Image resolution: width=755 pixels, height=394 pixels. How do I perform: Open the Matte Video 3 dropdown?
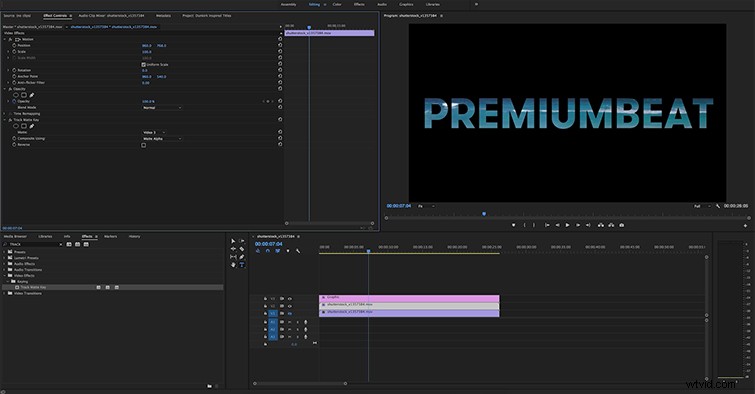point(154,132)
